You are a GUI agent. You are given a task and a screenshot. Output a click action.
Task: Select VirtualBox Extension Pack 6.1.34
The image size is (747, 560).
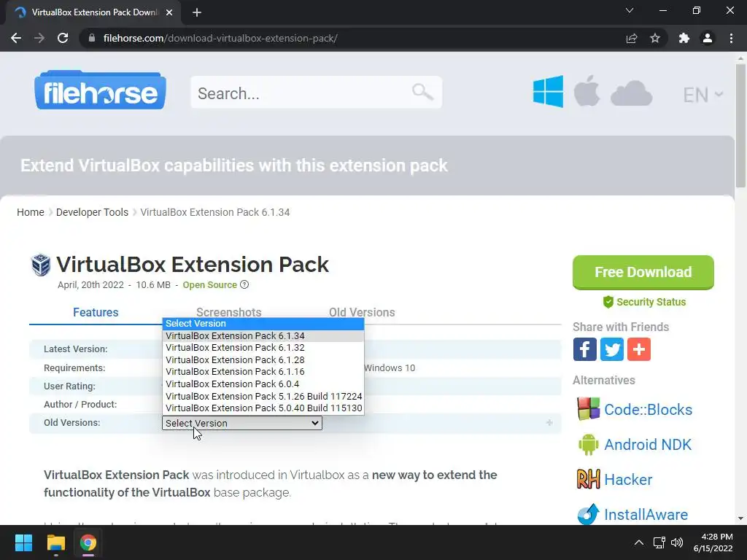[x=263, y=335]
